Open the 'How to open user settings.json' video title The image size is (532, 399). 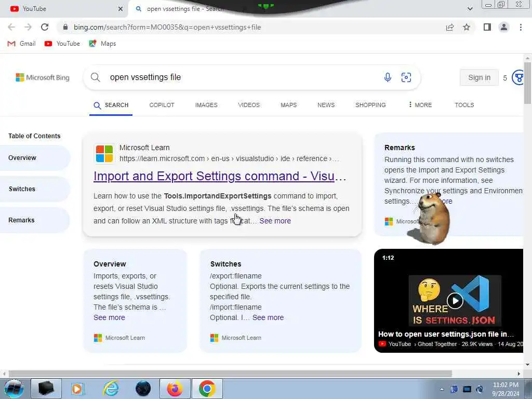tap(446, 334)
